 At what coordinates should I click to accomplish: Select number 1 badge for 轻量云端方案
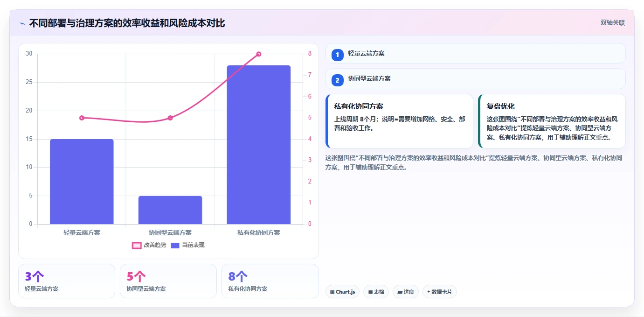[337, 55]
